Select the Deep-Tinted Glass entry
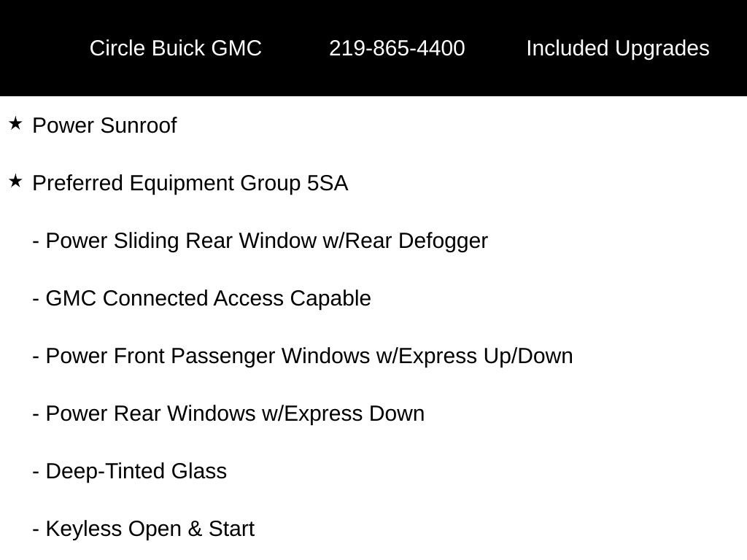Screen dimensions: 747x560 [136, 471]
